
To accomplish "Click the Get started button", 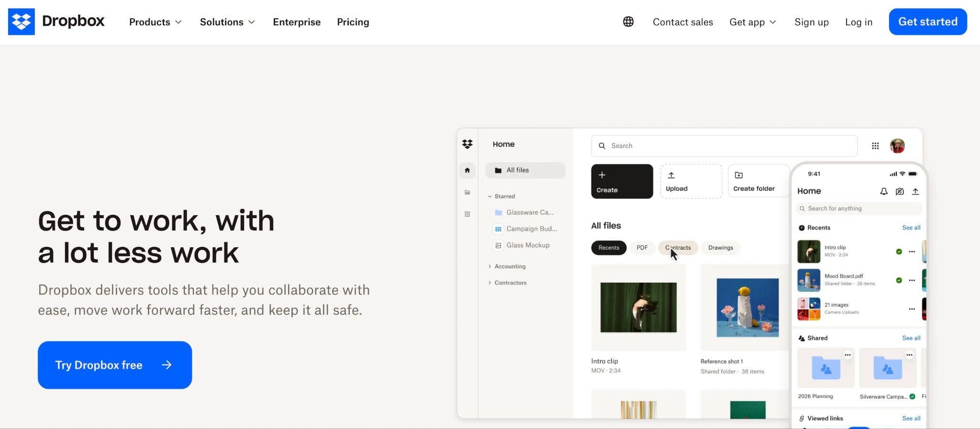I will 928,22.
